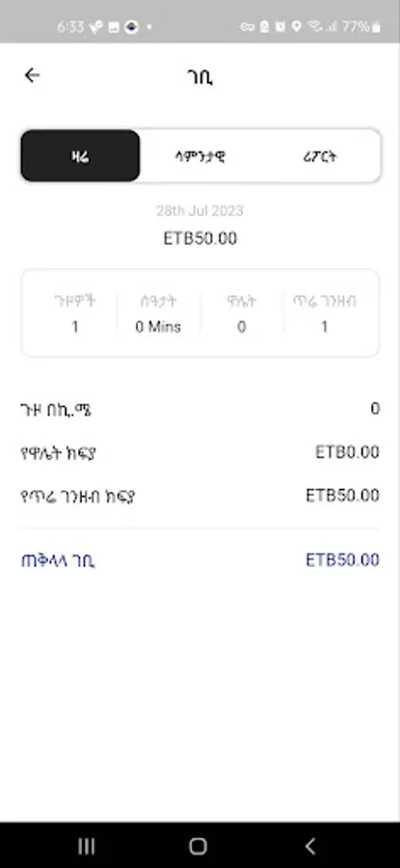Tap the Android navigation back chevron
Image resolution: width=400 pixels, height=868 pixels.
coord(310,846)
